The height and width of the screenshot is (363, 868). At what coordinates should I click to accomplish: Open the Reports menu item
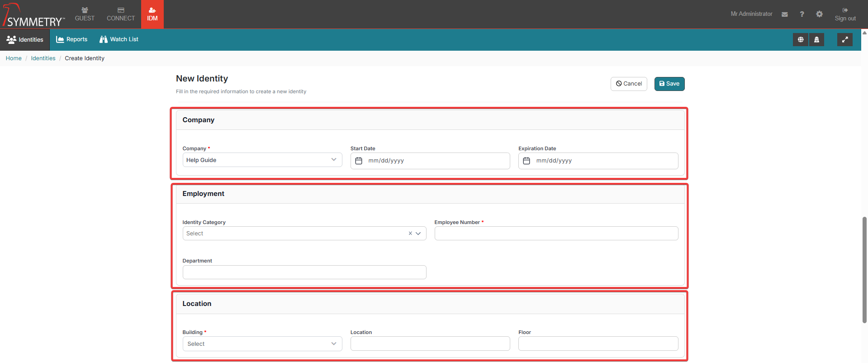click(72, 39)
